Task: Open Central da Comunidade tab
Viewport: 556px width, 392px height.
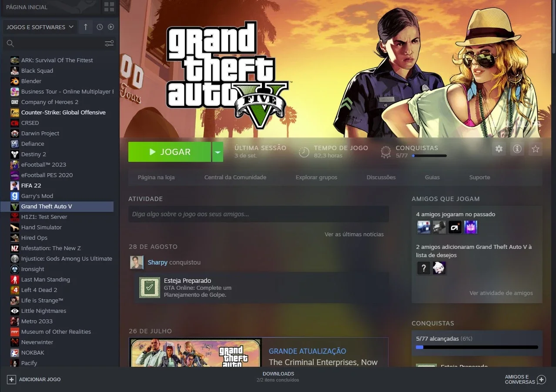Action: coord(235,177)
